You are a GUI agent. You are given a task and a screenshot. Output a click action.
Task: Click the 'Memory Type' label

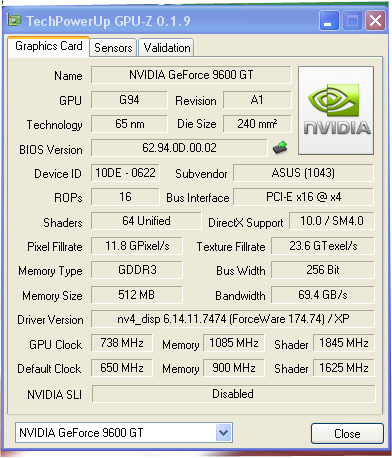pos(50,271)
